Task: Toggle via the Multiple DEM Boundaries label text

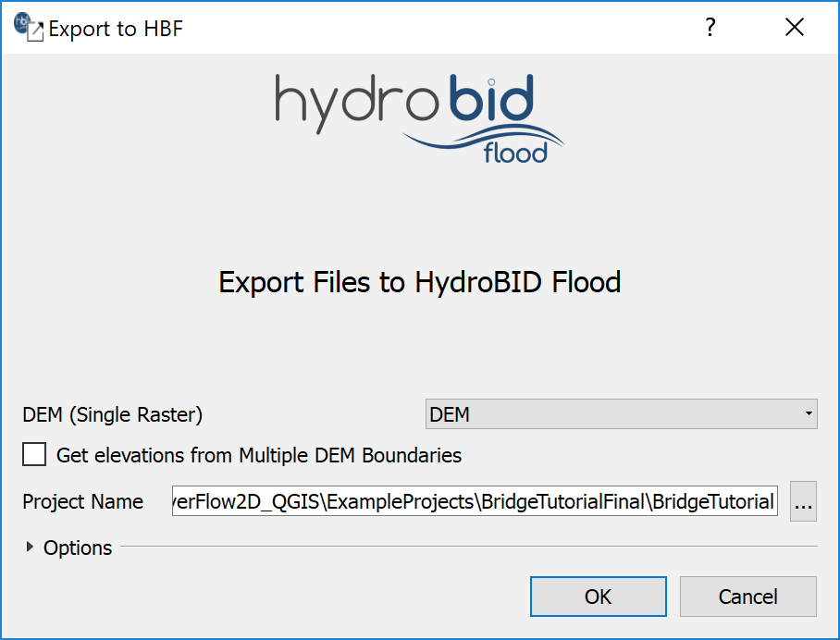Action: (x=259, y=455)
